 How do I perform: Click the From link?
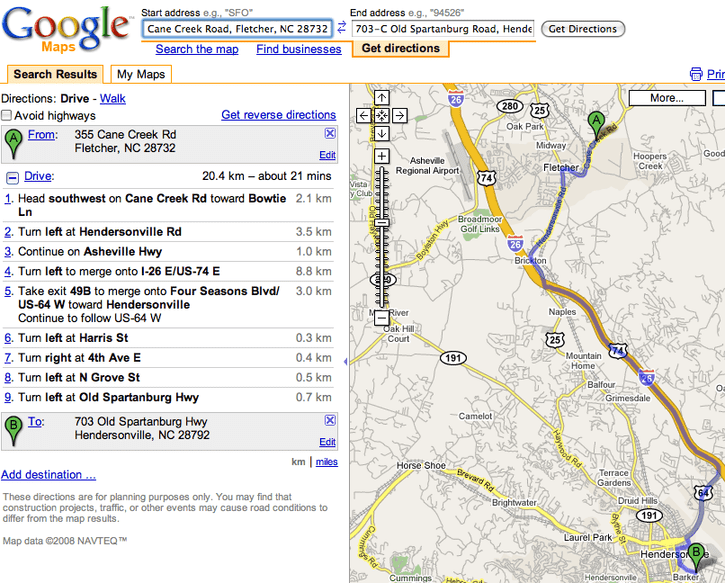[43, 135]
